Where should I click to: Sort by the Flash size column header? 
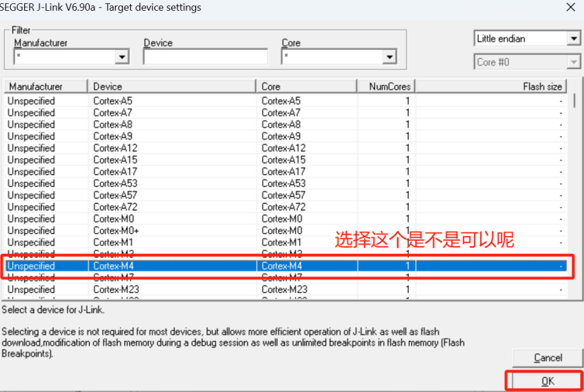[491, 87]
